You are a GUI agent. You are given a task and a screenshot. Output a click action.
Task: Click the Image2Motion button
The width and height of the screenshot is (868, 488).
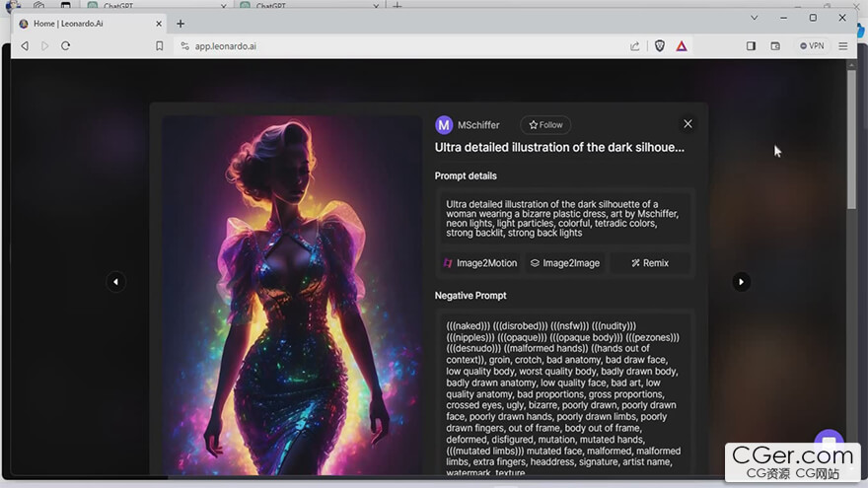[480, 263]
